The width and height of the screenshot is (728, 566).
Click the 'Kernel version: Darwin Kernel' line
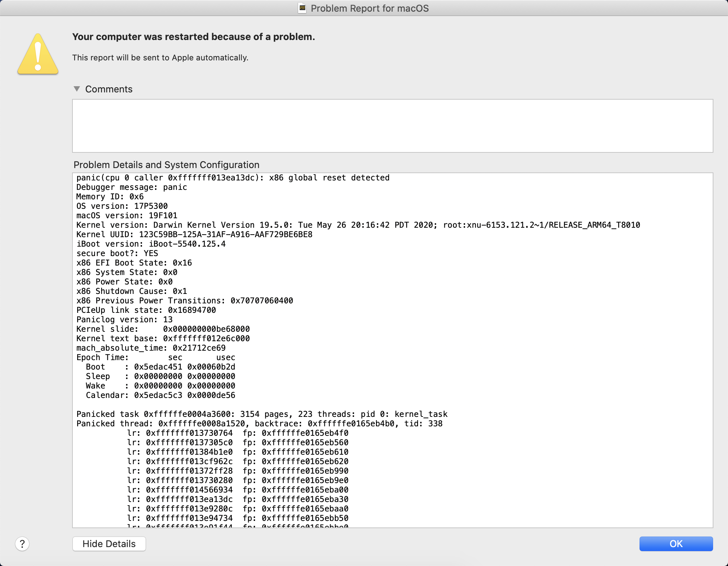click(358, 225)
